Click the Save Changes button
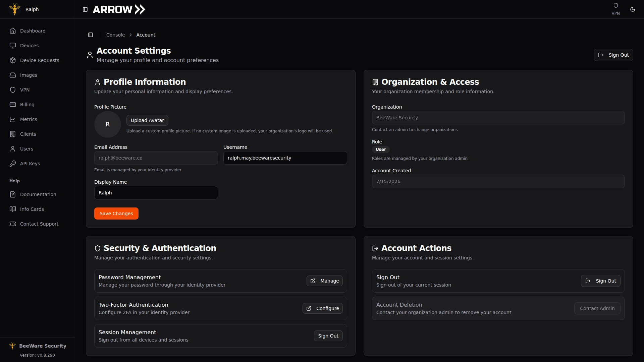 point(116,214)
